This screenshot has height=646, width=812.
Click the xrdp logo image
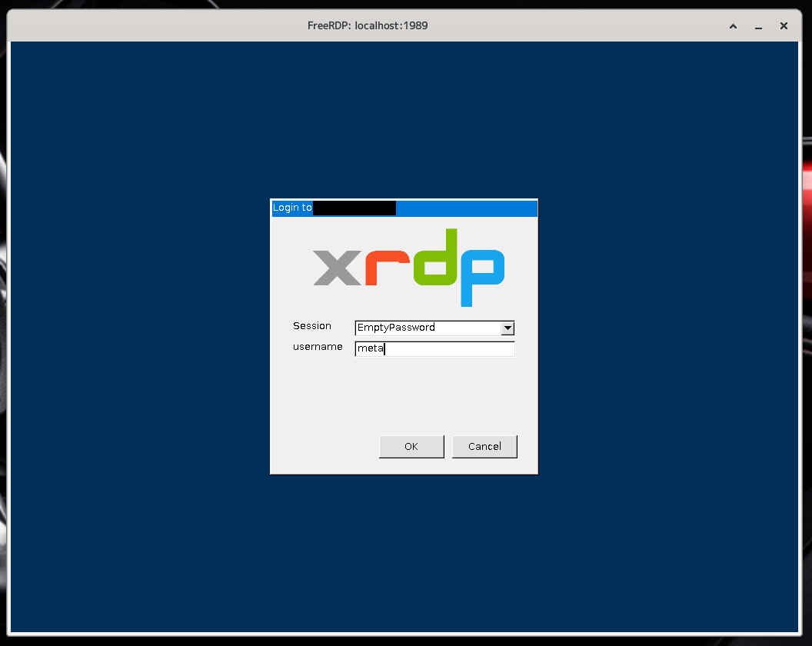[408, 268]
